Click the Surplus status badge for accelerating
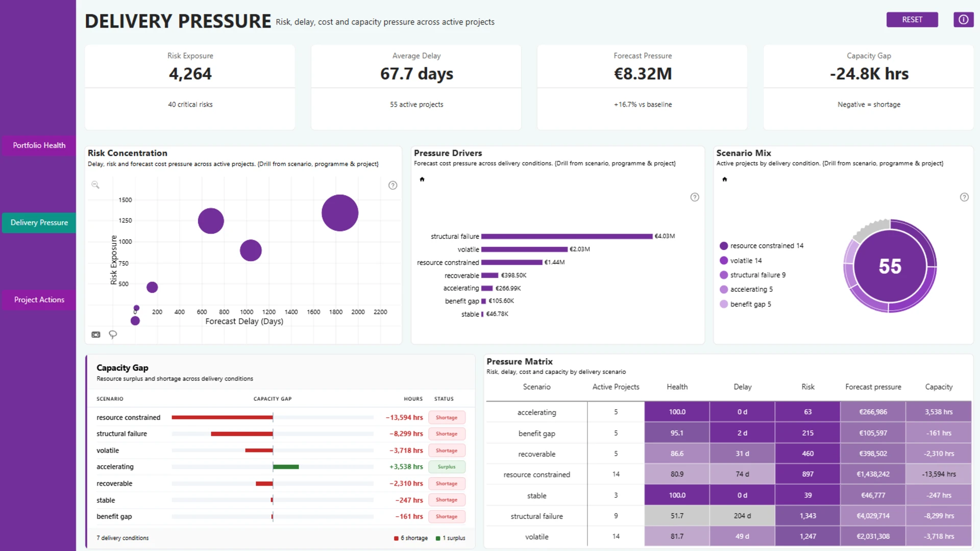Screen dimensions: 980x551 click(447, 467)
